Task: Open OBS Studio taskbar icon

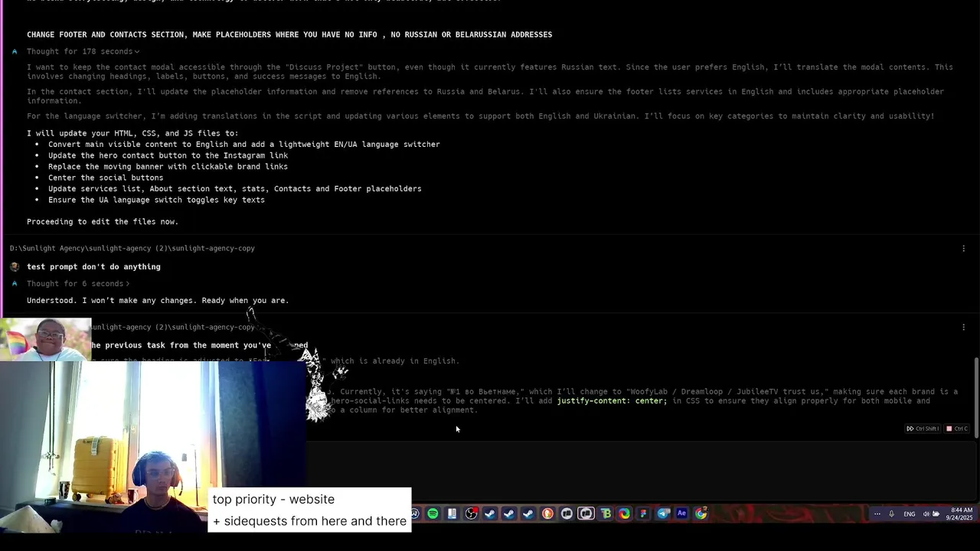Action: click(472, 514)
